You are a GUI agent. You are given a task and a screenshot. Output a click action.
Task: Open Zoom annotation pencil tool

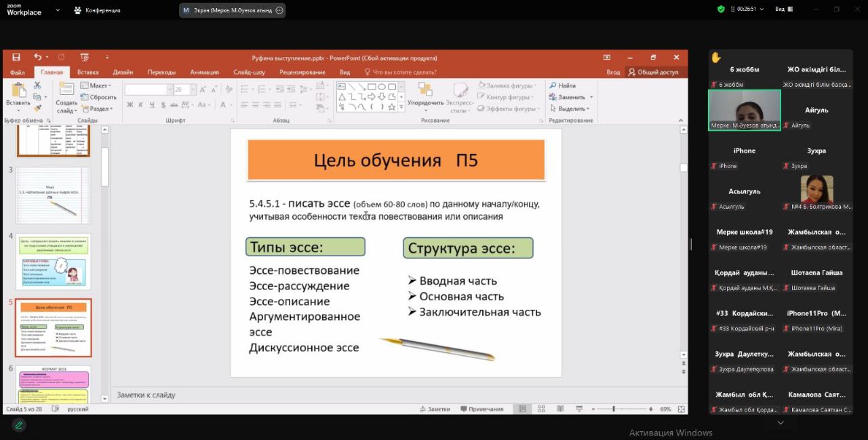point(19,425)
